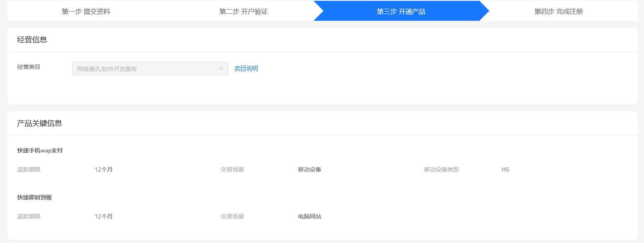The height and width of the screenshot is (243, 644).
Task: Jump to the 第四步 完成注册 step
Action: [558, 12]
